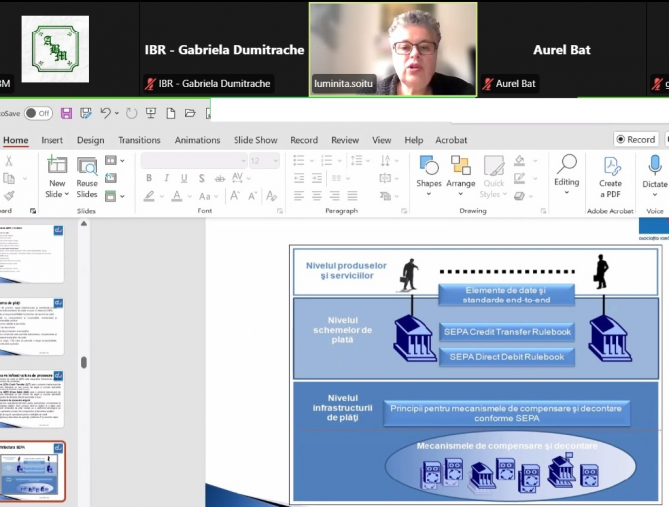Open the Slide Show tab
Screen dimensions: 669x507
click(256, 140)
